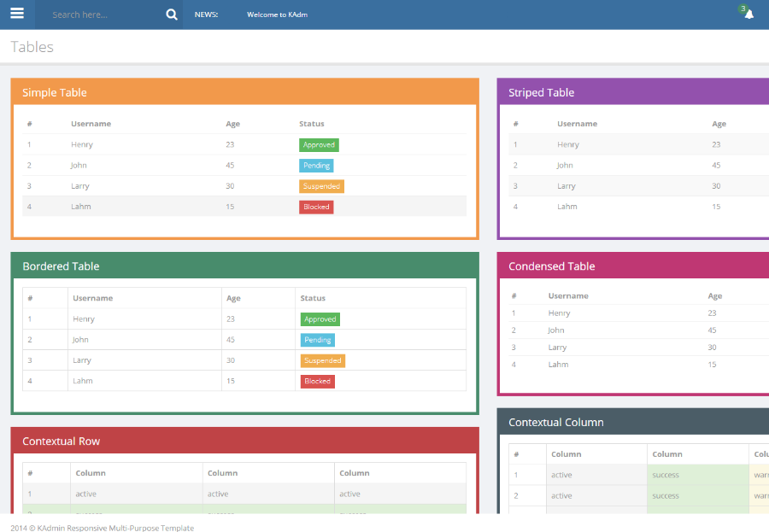Image resolution: width=769 pixels, height=532 pixels.
Task: Click the Simple Table orange header
Action: 244,92
